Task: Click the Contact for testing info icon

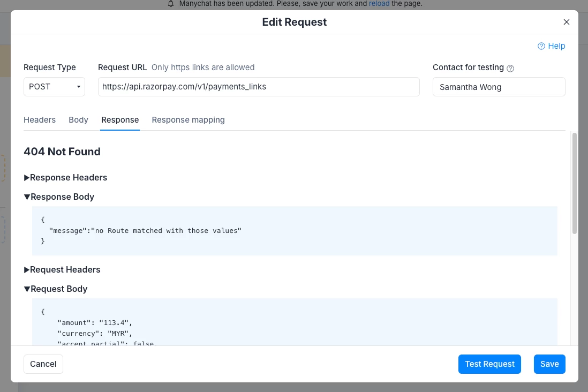Action: click(510, 68)
